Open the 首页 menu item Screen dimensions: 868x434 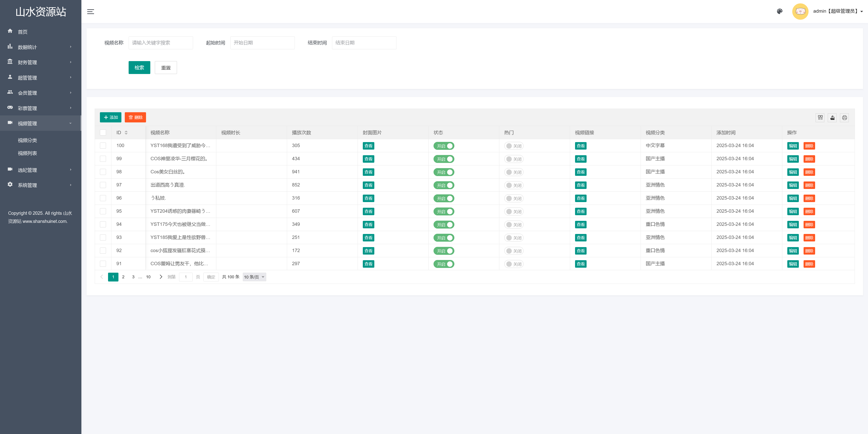coord(23,32)
